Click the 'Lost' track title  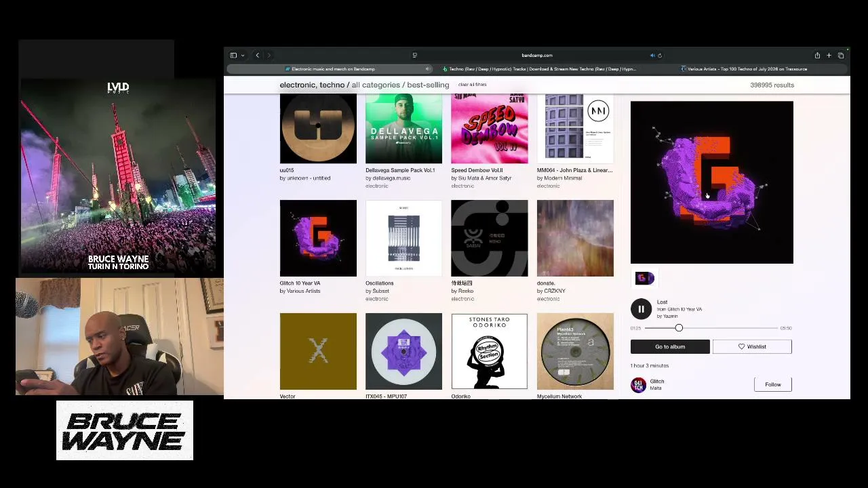click(663, 302)
